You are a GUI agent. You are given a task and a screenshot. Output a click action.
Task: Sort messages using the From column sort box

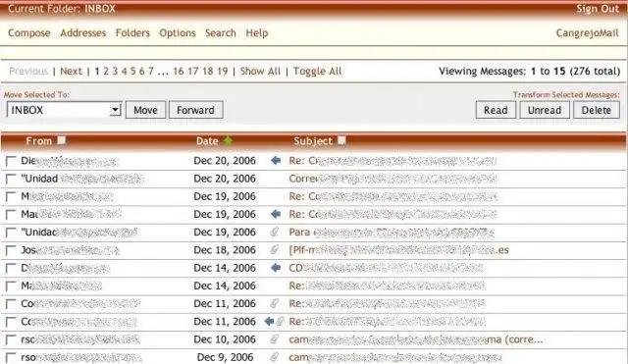tap(61, 140)
